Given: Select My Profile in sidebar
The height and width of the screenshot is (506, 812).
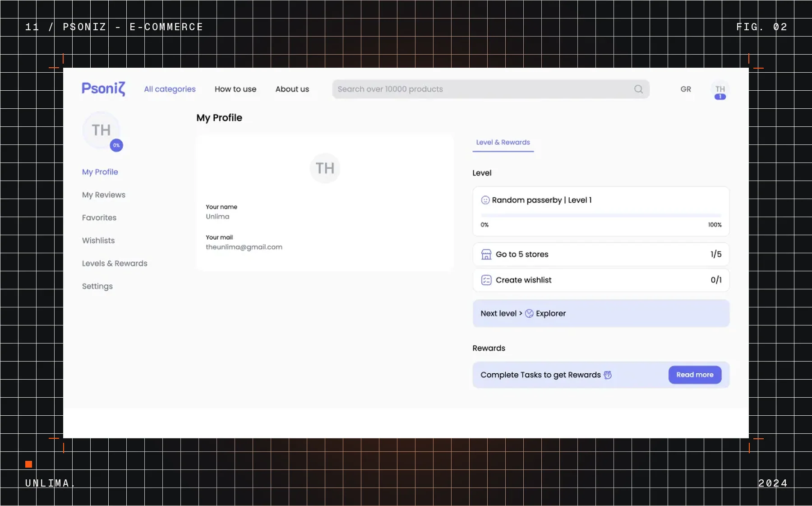Looking at the screenshot, I should [x=100, y=172].
